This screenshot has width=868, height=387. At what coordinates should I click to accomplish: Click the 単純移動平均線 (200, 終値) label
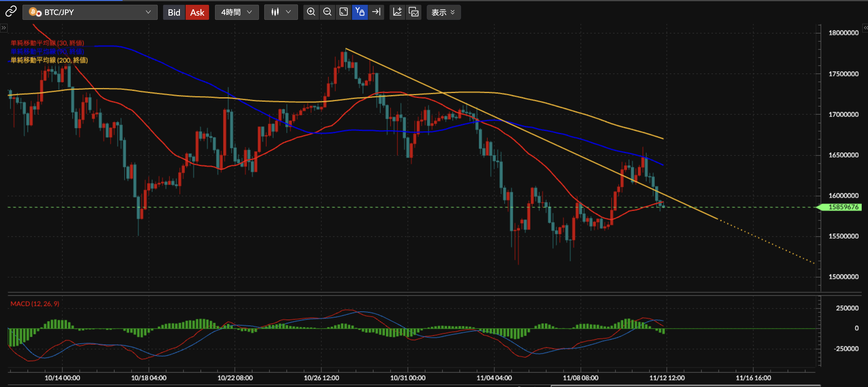pos(49,60)
